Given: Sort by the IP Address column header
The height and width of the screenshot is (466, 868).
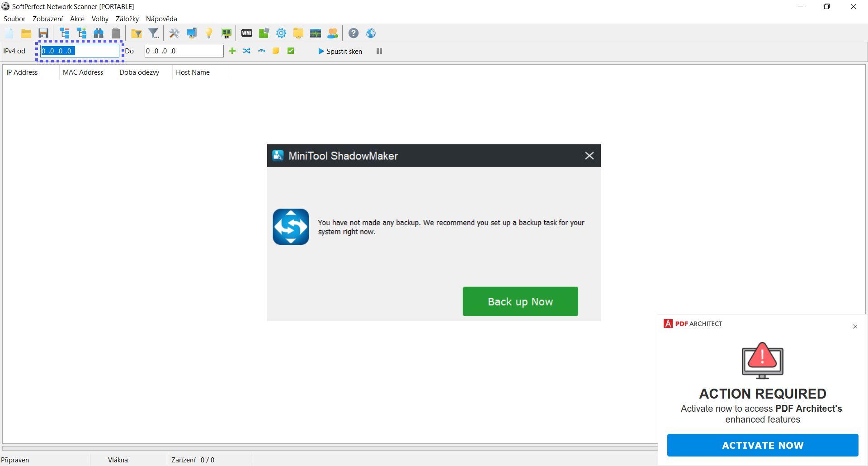Looking at the screenshot, I should [x=31, y=72].
